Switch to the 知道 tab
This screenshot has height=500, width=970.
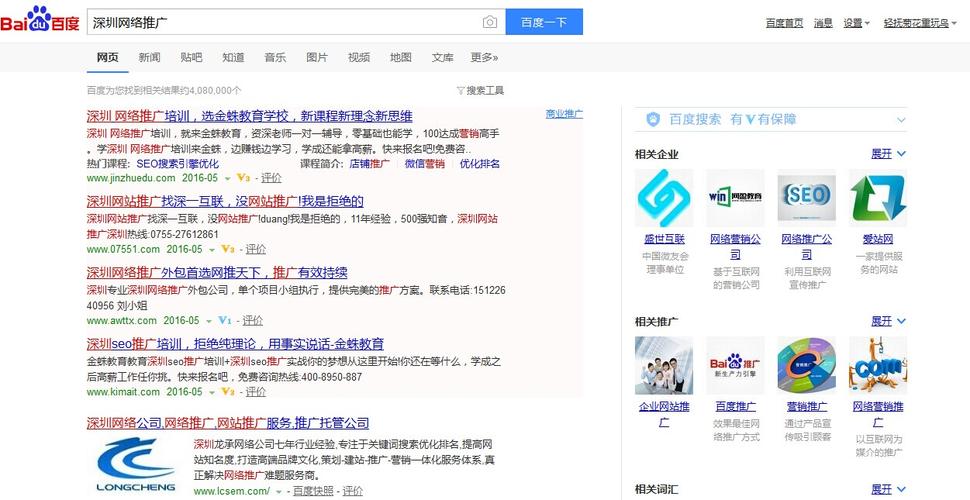[x=233, y=58]
